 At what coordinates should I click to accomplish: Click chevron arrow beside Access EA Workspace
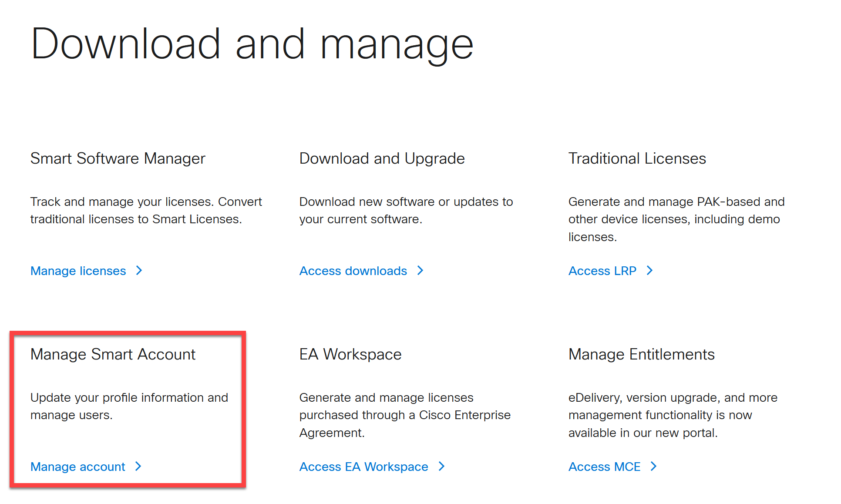pos(441,466)
